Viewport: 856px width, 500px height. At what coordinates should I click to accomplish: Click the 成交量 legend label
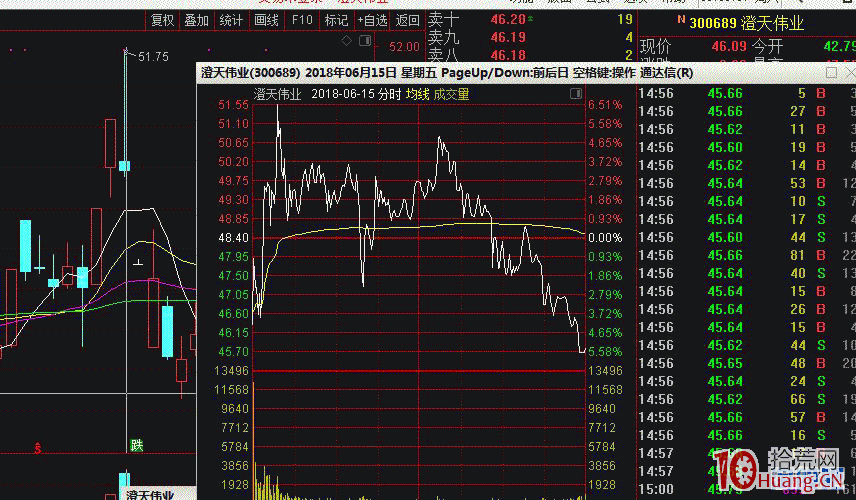coord(451,94)
